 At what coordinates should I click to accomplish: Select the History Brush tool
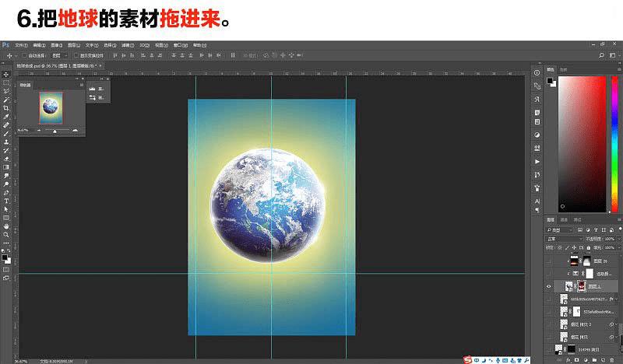6,150
